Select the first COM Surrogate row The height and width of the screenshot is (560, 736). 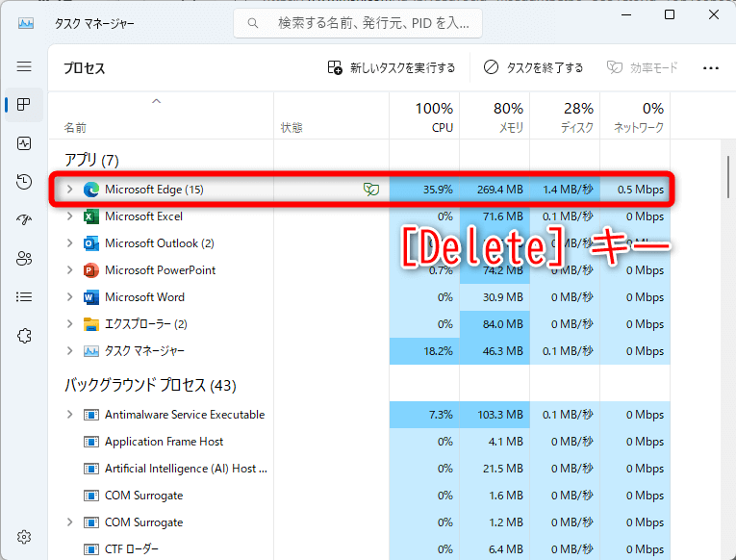click(x=359, y=496)
